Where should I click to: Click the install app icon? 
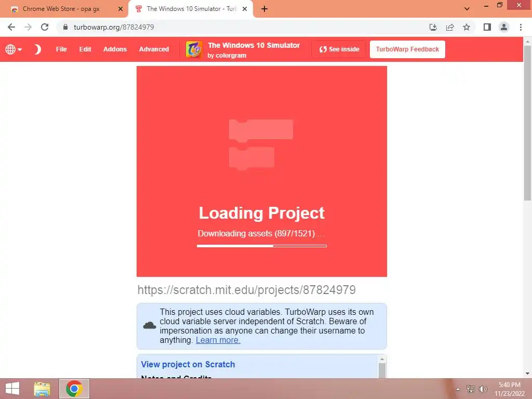(433, 27)
